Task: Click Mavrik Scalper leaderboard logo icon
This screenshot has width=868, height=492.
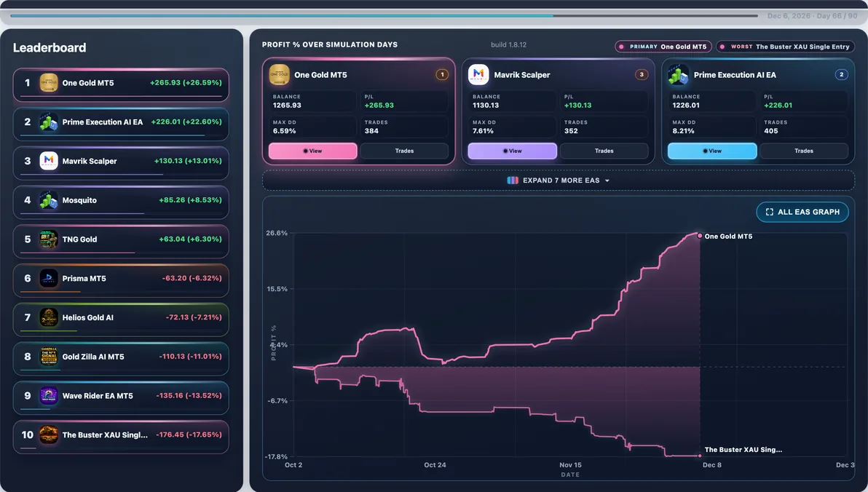Action: (x=49, y=161)
